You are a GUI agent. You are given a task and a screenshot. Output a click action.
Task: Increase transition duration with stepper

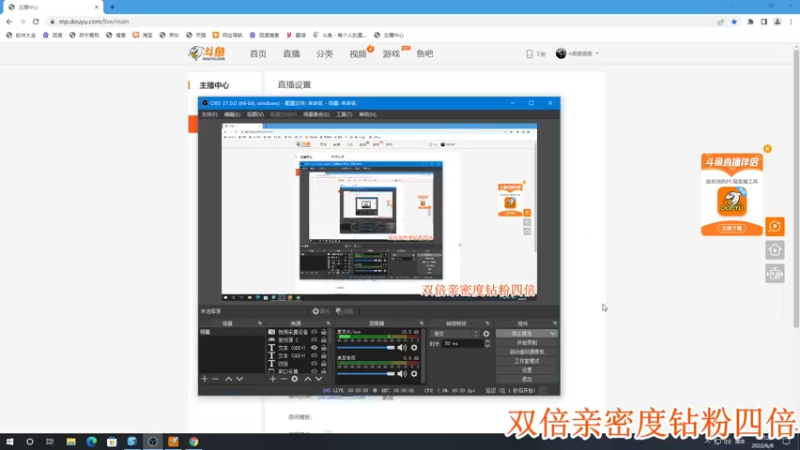click(x=487, y=341)
